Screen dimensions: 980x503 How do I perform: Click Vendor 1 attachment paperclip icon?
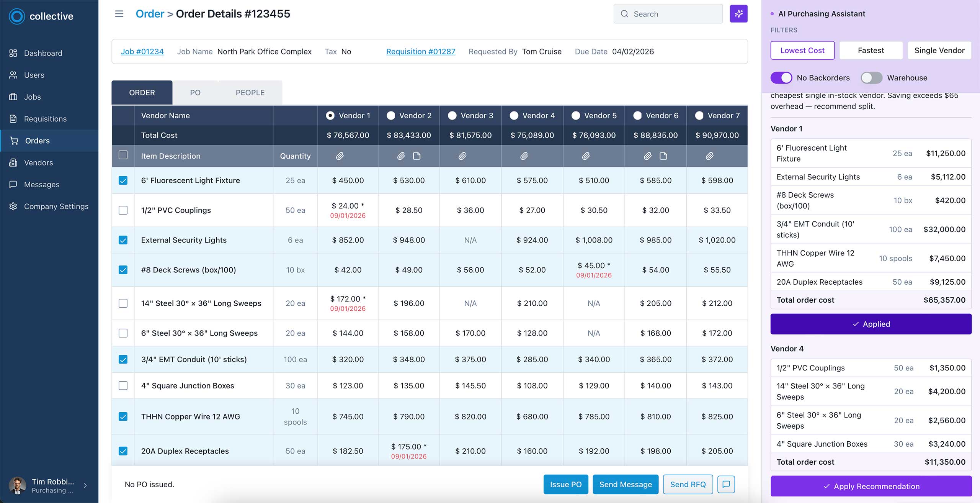(340, 156)
